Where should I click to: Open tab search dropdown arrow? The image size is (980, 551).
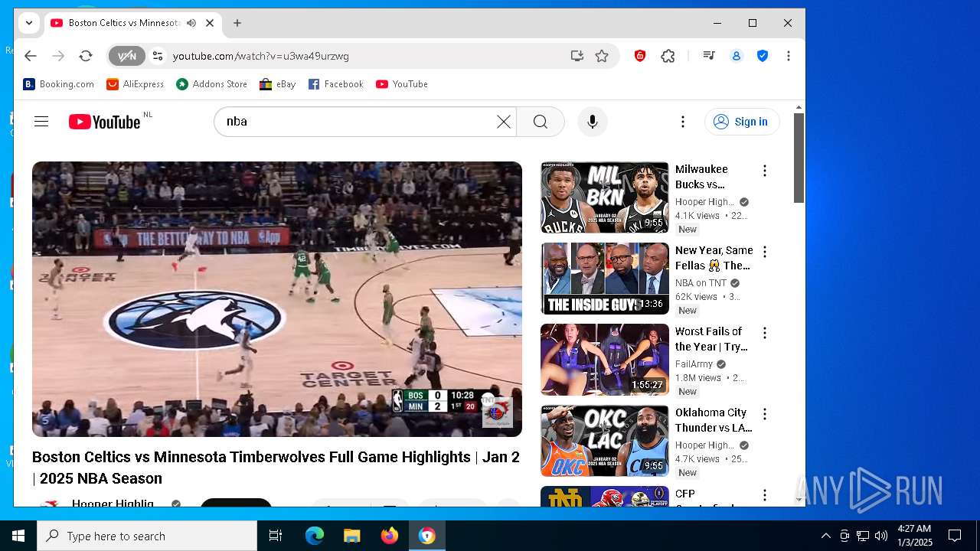click(x=29, y=23)
